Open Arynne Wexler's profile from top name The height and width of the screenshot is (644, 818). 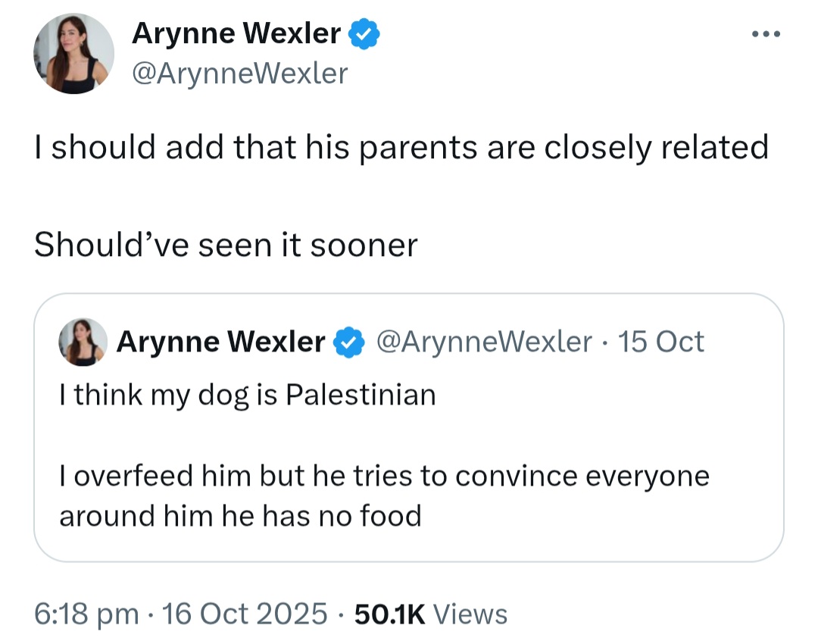point(236,34)
